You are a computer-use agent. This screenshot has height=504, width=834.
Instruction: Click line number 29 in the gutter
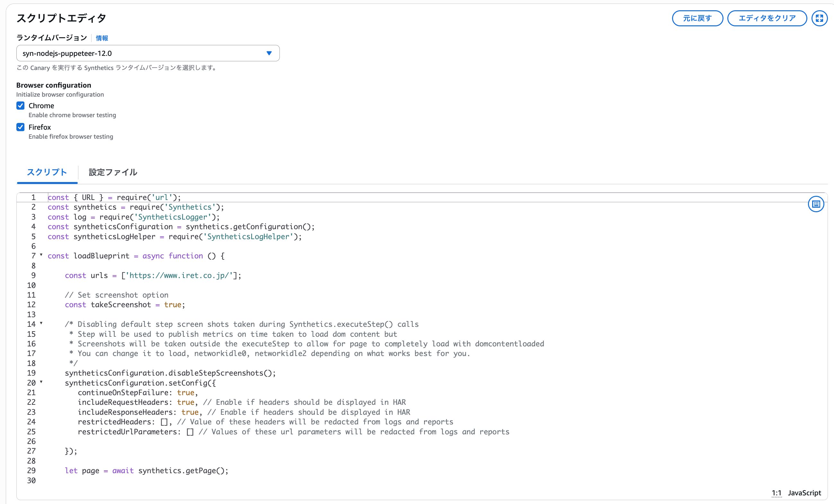coord(31,471)
